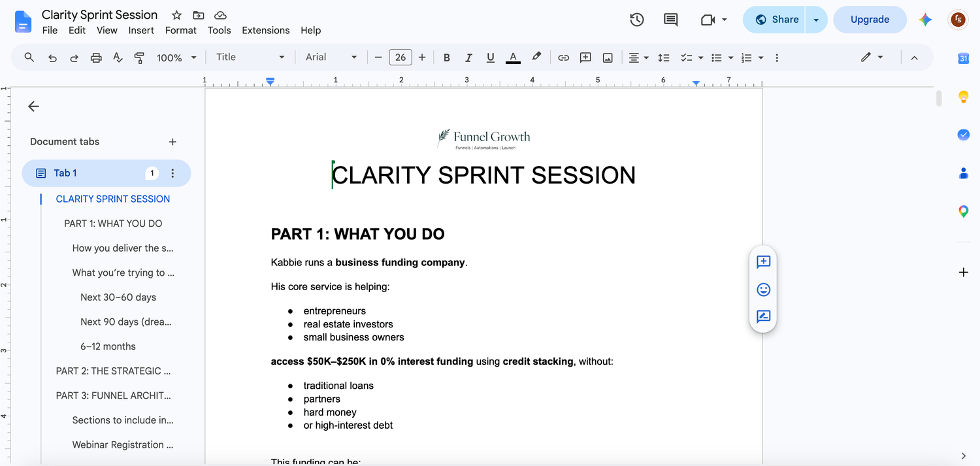Add a comment from the toolbar
This screenshot has width=980, height=466.
tap(585, 58)
